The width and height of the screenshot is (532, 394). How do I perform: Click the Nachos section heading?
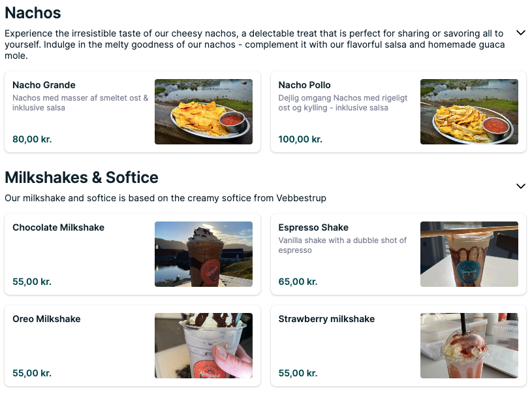(x=33, y=12)
